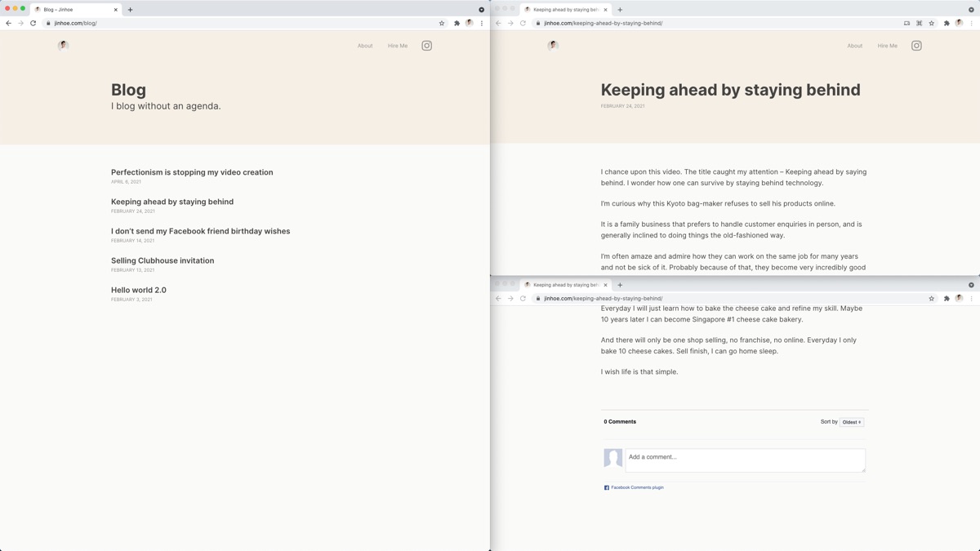Screen dimensions: 980x551
Task: Open the Hello world 2.0 post
Action: 139,290
